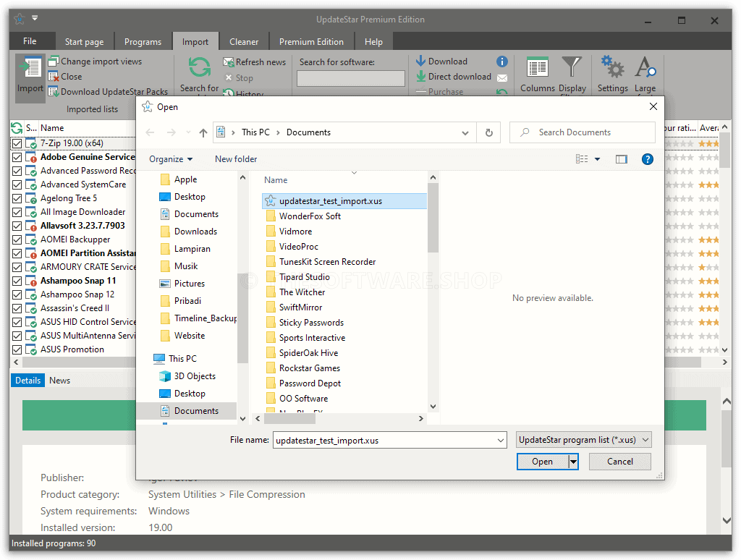Toggle the All Image Downloader checkbox
Viewport: 741px width, 560px height.
coord(17,212)
